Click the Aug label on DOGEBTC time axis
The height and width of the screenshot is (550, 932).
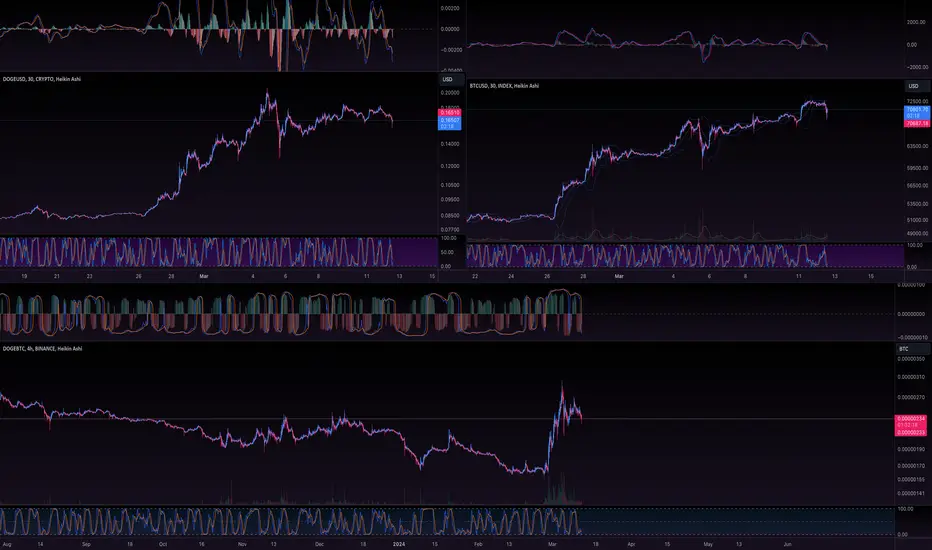7,544
